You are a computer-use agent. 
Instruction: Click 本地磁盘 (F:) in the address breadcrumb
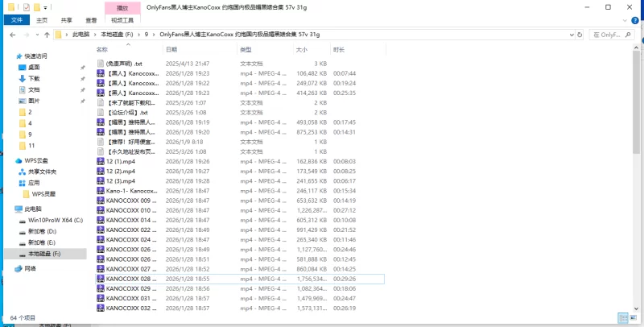(x=115, y=35)
